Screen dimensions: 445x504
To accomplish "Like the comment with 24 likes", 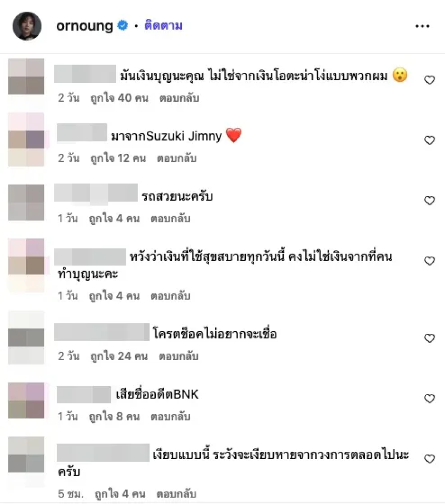I will pos(429,338).
